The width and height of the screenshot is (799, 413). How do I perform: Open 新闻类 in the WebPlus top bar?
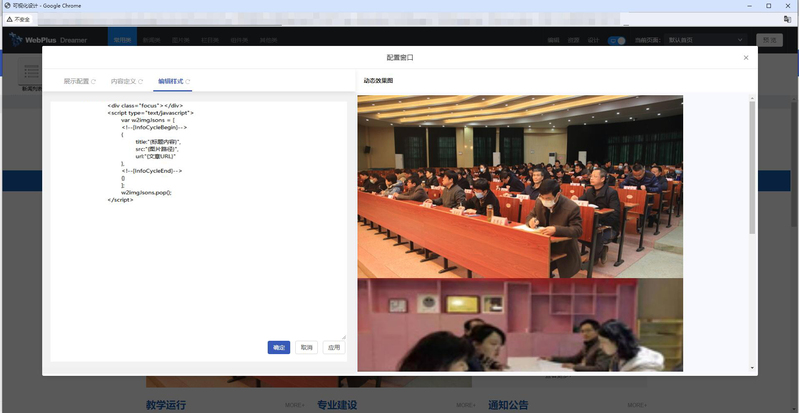click(151, 40)
